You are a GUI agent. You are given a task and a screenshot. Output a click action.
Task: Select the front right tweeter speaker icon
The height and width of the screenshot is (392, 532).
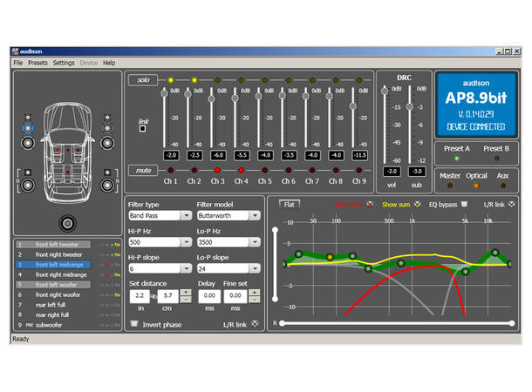click(107, 118)
